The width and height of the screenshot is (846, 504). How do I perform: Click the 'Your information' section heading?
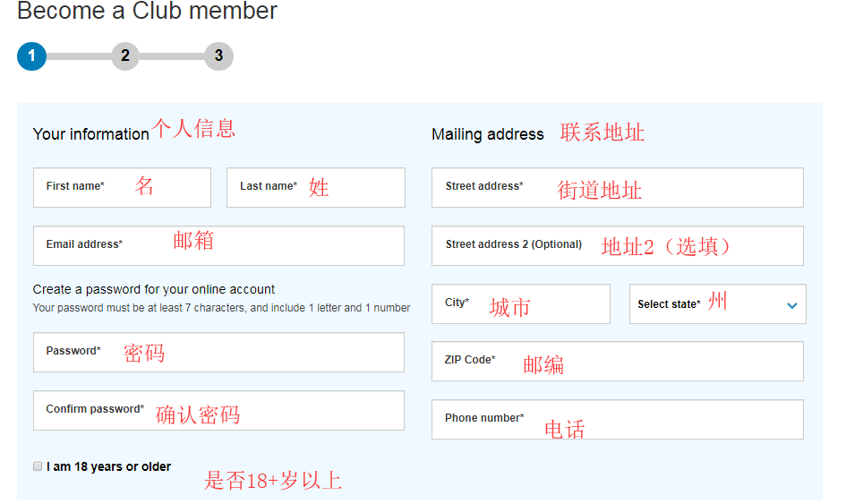point(91,134)
